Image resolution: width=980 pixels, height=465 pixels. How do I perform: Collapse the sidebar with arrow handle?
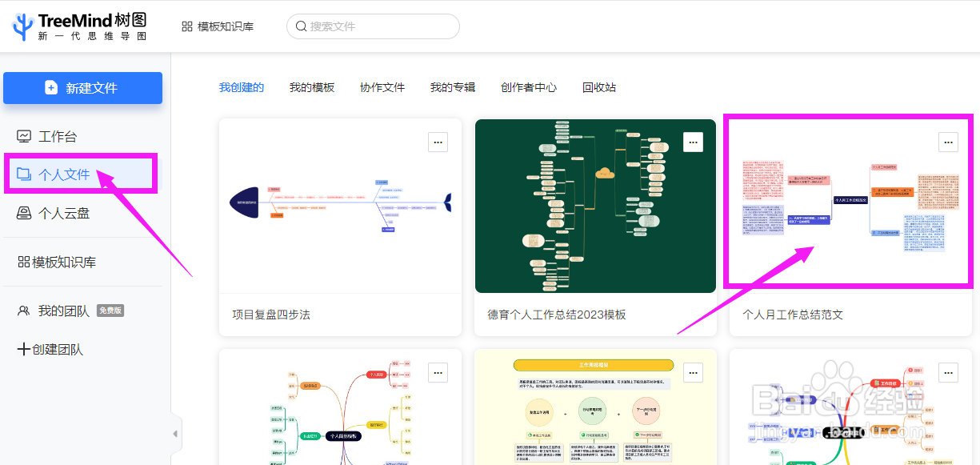(175, 434)
